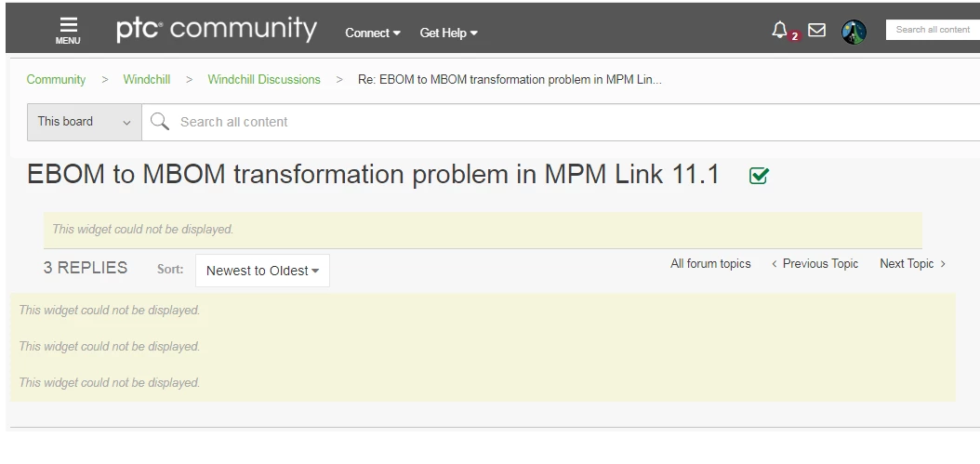This screenshot has height=464, width=980.
Task: Go to Previous Topic
Action: (x=815, y=264)
